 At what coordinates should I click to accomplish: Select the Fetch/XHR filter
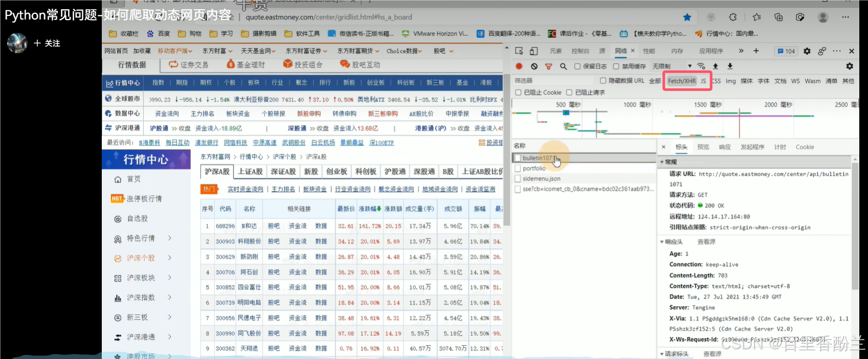click(x=682, y=81)
